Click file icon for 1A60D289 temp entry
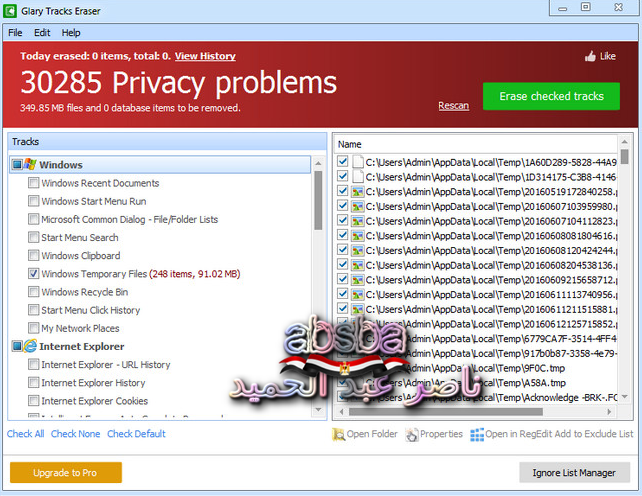The width and height of the screenshot is (642, 496). coord(357,162)
